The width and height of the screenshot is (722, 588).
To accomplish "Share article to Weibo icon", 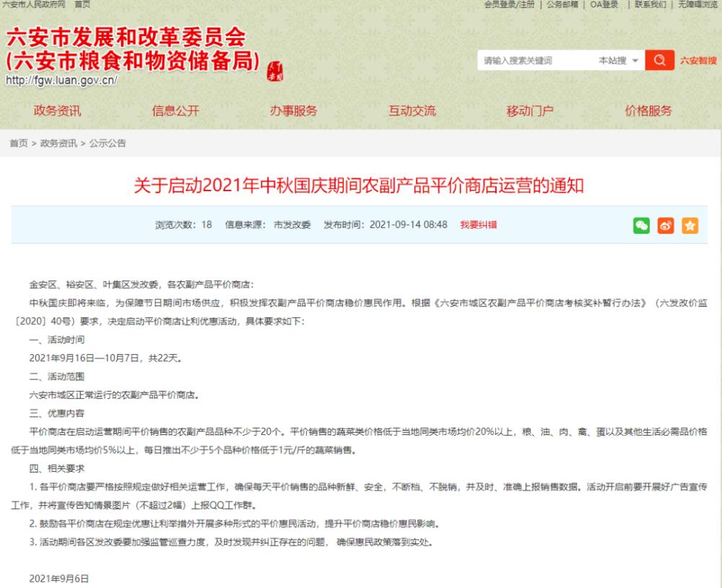I will point(666,225).
